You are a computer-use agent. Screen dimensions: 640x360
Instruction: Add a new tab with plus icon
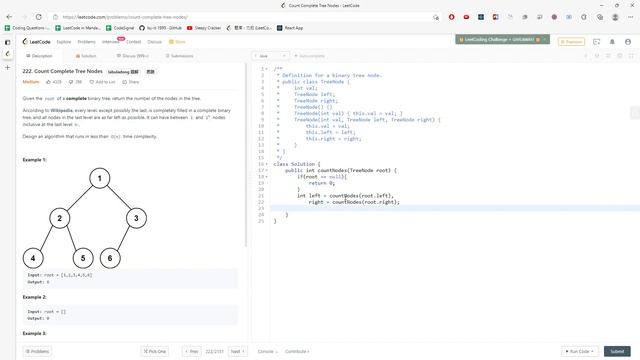[x=7, y=67]
